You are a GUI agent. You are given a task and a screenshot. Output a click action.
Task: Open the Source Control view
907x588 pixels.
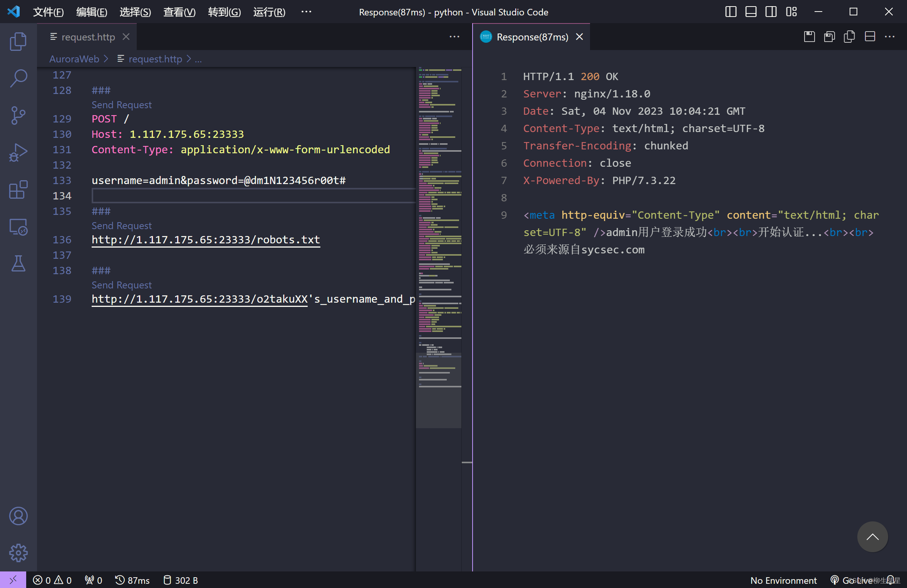[18, 115]
